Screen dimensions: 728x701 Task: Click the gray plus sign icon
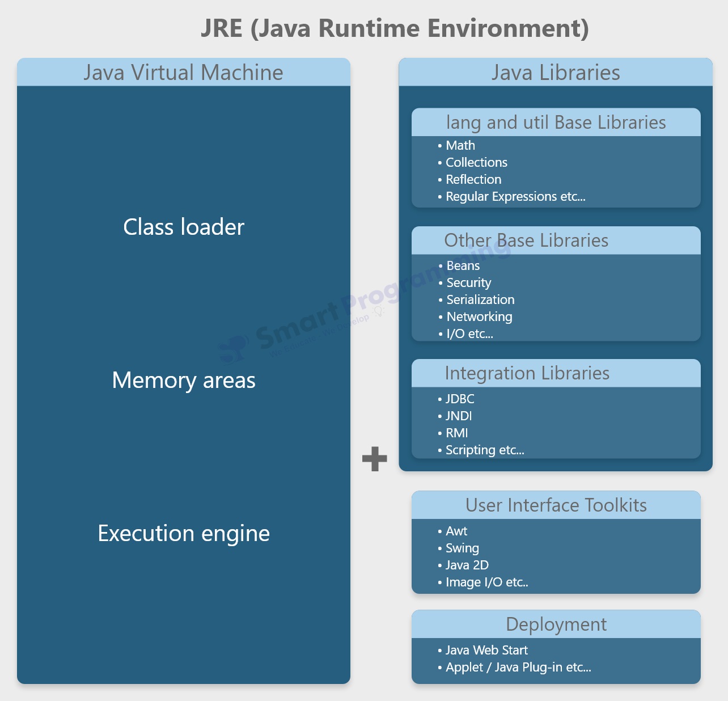tap(375, 459)
